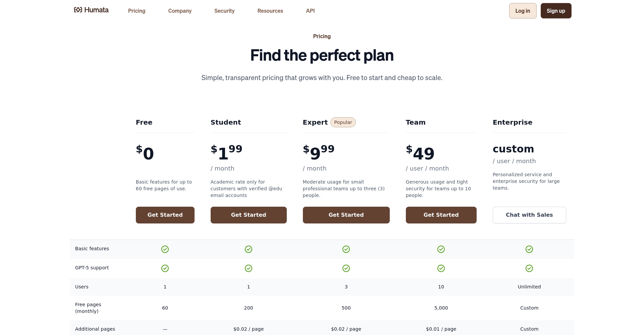Click Basic features checkmark in Free column
Viewport: 644px width, 335px height.
point(165,249)
